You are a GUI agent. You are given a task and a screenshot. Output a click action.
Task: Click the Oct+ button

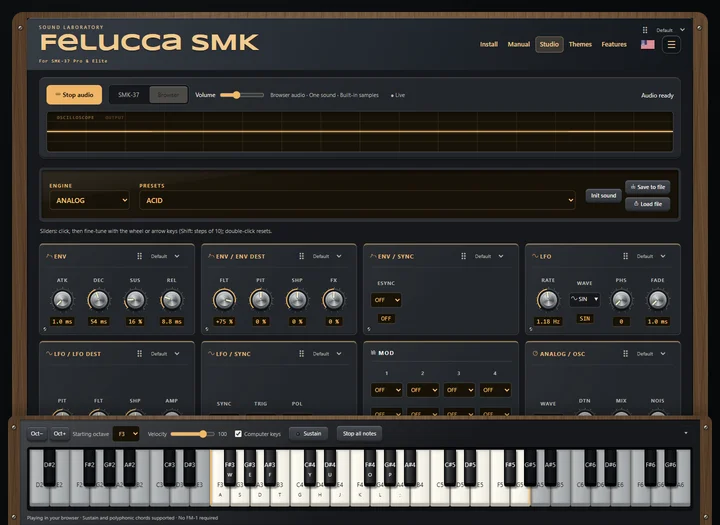[x=59, y=434]
